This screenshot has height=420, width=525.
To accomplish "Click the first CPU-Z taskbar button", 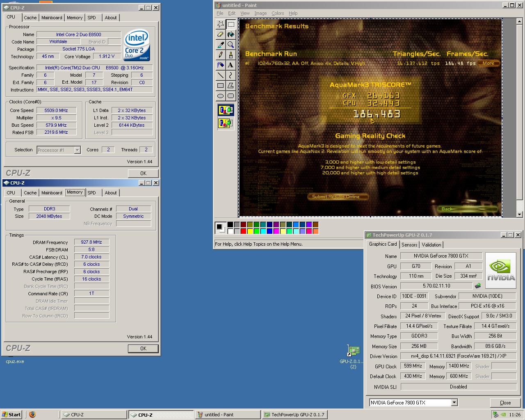I will (94, 415).
